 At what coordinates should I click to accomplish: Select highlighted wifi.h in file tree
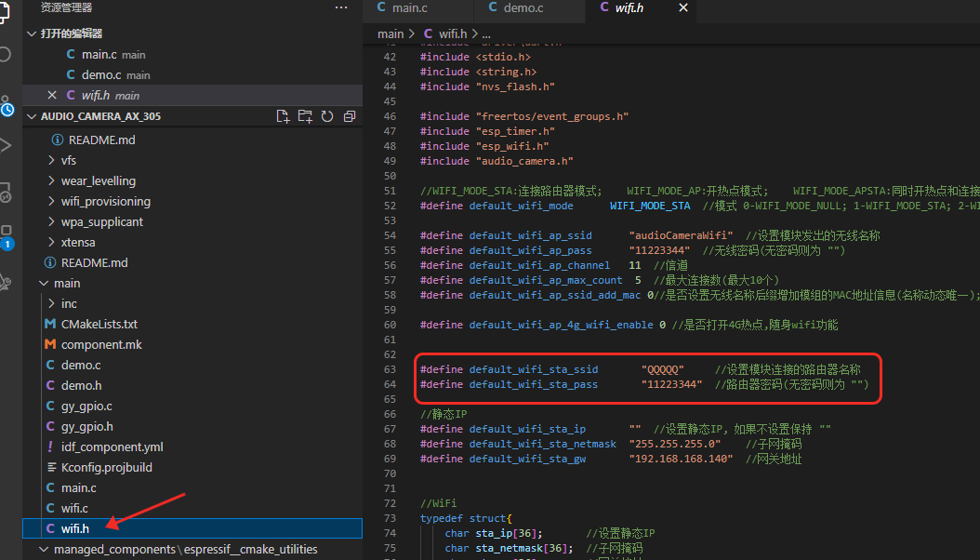192,528
